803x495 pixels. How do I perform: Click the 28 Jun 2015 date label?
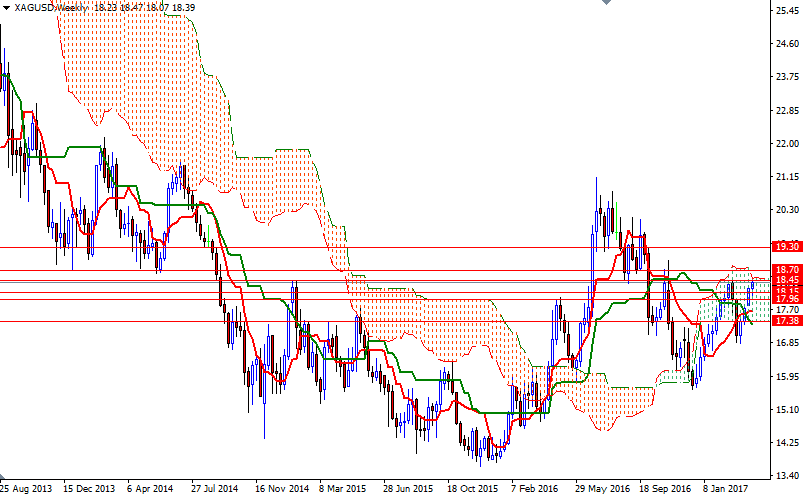pos(408,489)
